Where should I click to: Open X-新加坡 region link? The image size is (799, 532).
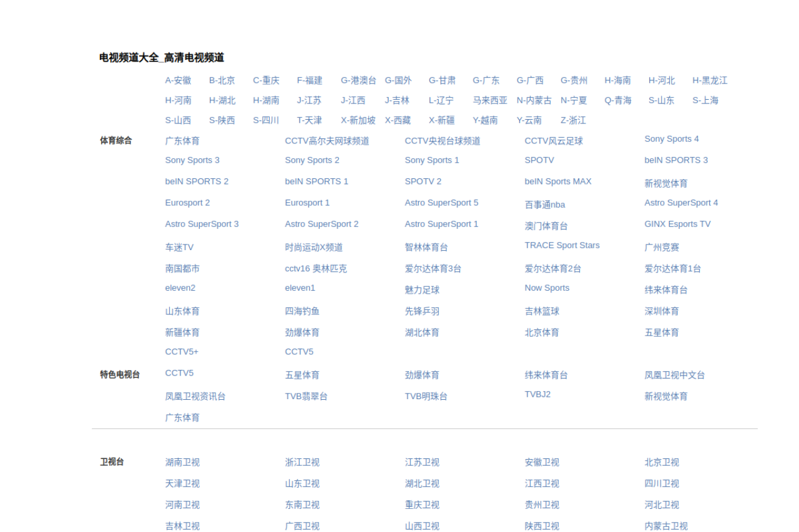358,120
